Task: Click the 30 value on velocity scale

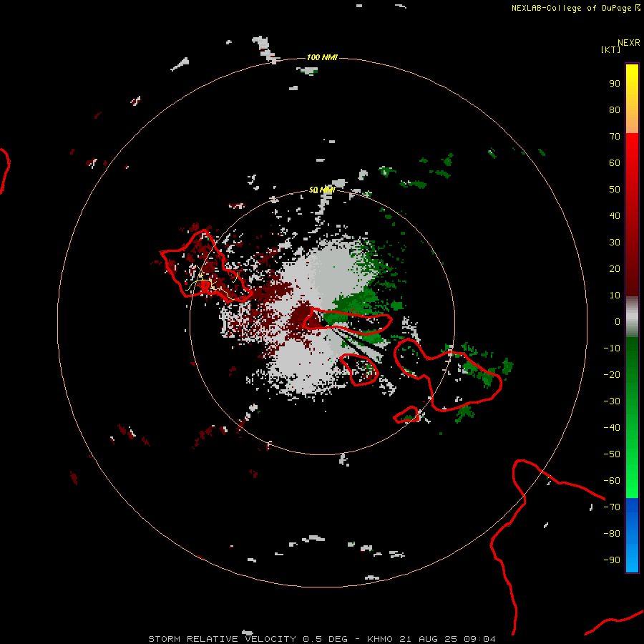Action: coord(615,243)
